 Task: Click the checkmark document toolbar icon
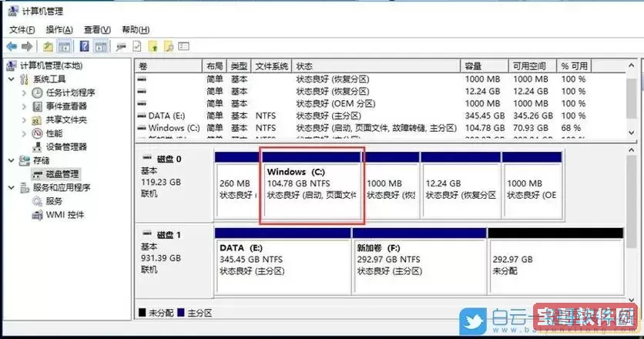[x=137, y=47]
